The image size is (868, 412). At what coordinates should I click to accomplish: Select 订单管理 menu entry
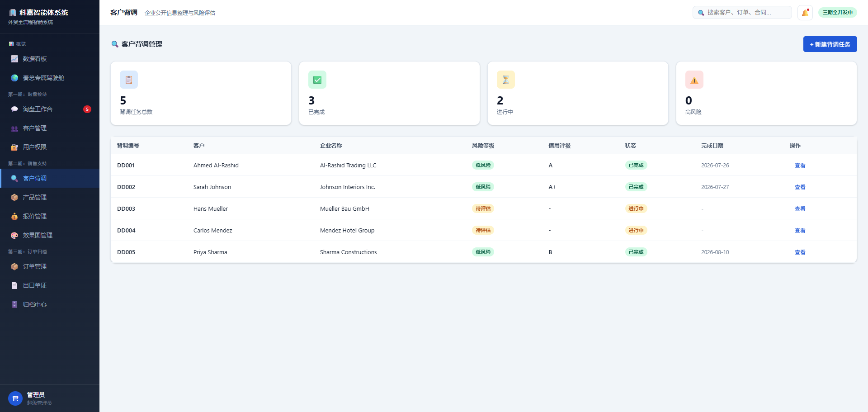click(x=50, y=266)
